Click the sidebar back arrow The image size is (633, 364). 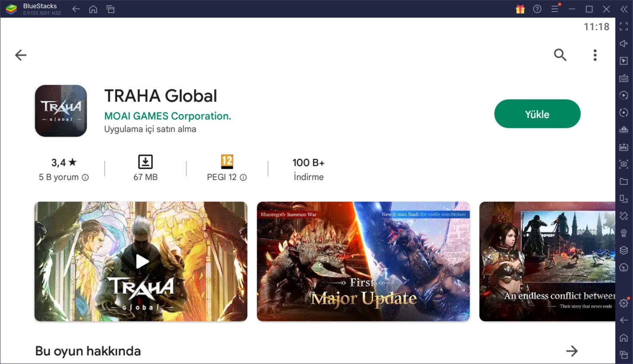[x=624, y=320]
